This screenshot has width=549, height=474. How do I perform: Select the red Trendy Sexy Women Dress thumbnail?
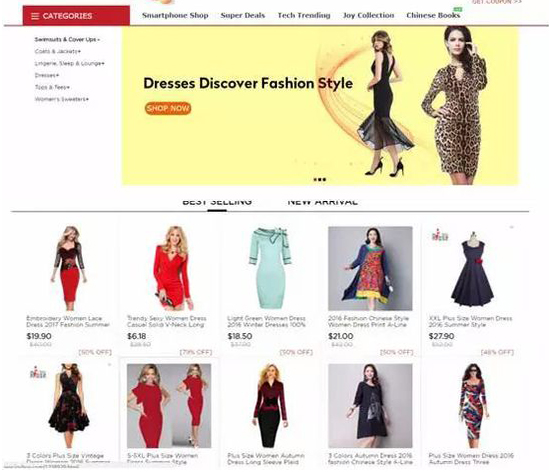(171, 268)
